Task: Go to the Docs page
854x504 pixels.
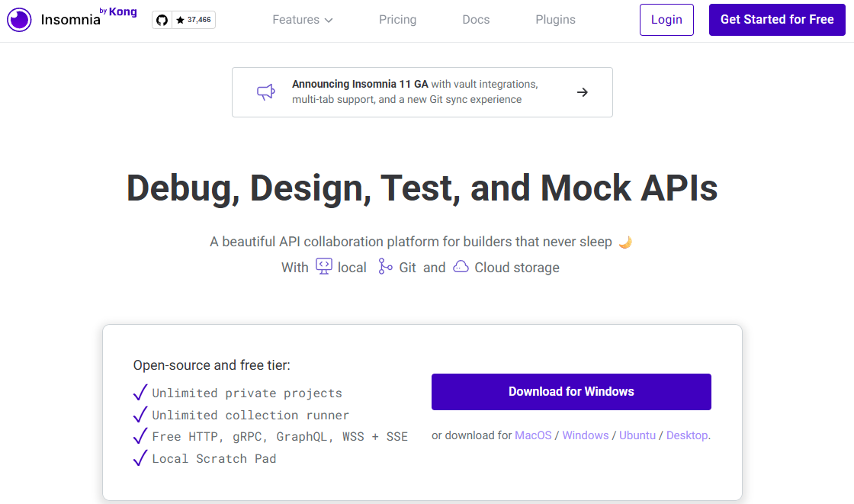Action: [x=476, y=20]
